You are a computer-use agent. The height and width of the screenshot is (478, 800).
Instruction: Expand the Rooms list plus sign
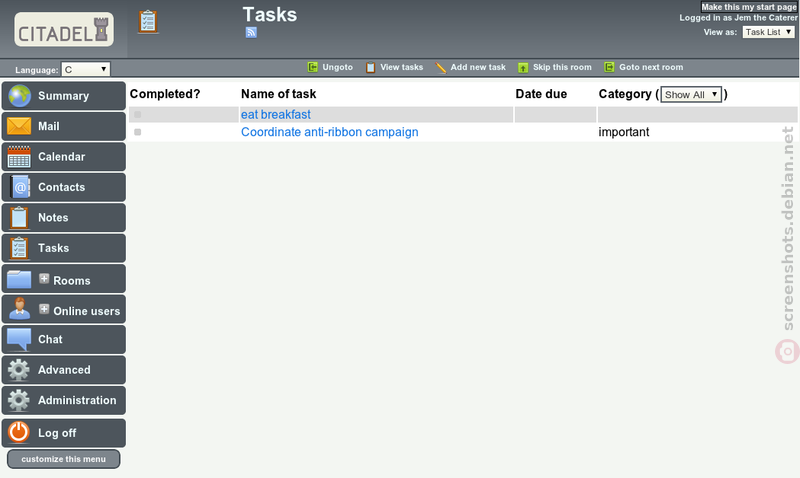click(44, 279)
